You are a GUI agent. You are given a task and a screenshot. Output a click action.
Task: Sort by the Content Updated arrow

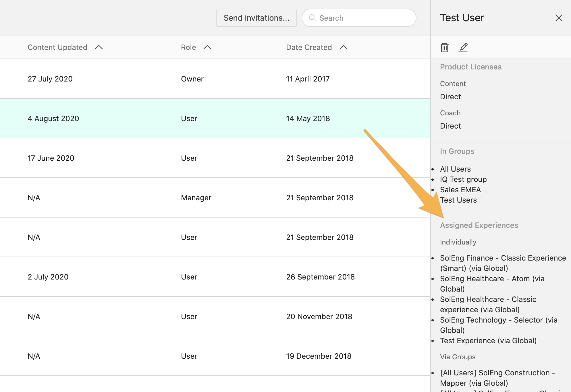99,47
